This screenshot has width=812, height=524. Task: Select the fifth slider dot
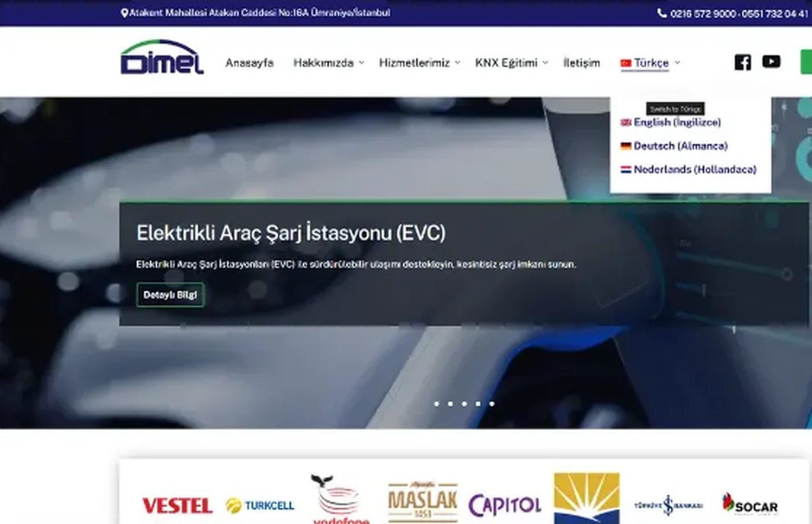[x=492, y=404]
